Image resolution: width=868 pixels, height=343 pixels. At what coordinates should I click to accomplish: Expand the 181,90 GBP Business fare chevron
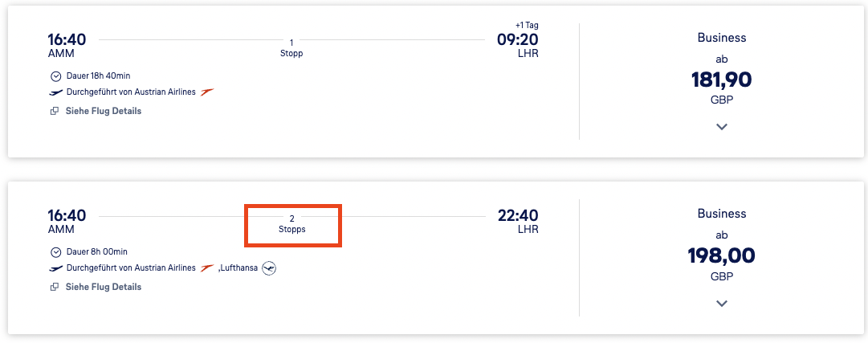click(721, 127)
